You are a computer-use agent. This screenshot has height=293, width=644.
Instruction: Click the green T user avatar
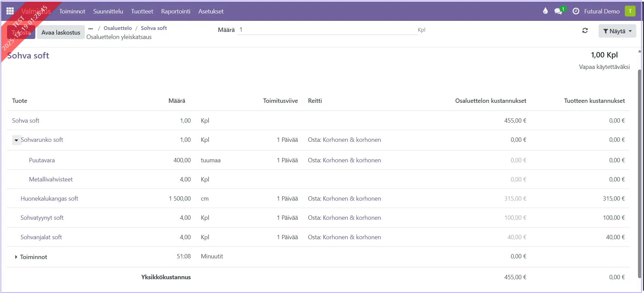point(630,11)
